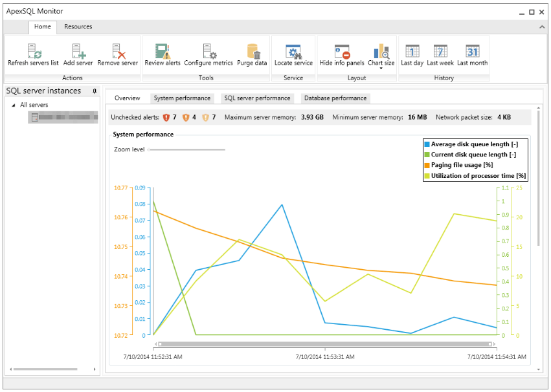
Task: Click down arrow of main vertical scrollbar
Action: click(538, 369)
